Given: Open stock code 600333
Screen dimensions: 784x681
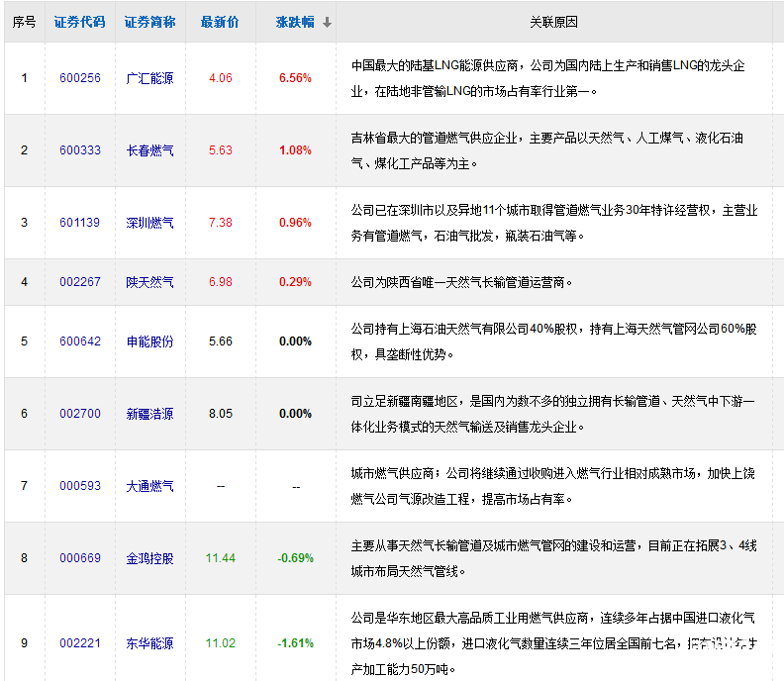Looking at the screenshot, I should tap(80, 150).
